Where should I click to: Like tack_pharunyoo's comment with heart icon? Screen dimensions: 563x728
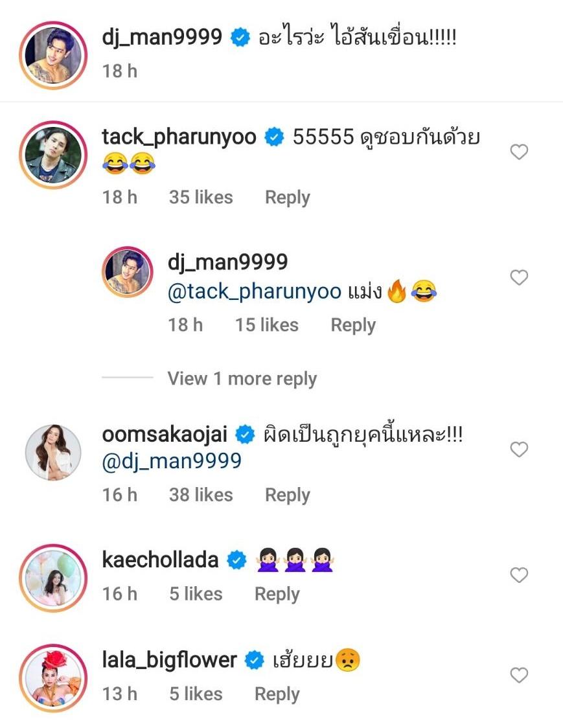tap(519, 152)
